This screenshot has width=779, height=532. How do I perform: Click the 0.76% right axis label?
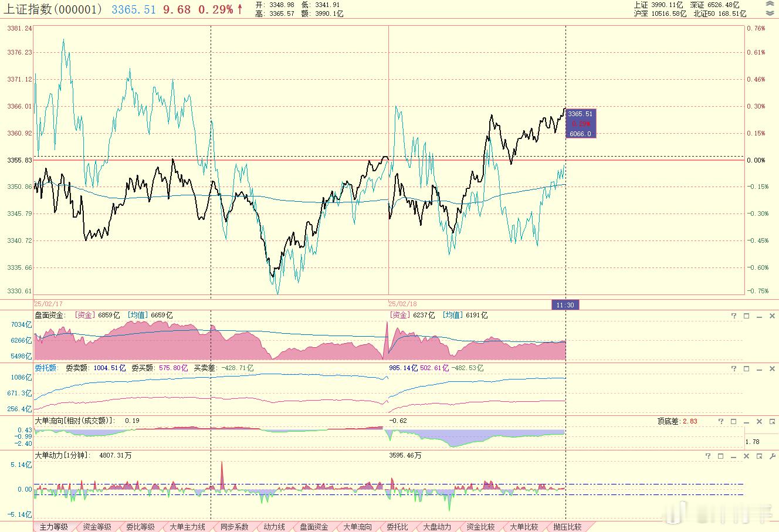[756, 28]
